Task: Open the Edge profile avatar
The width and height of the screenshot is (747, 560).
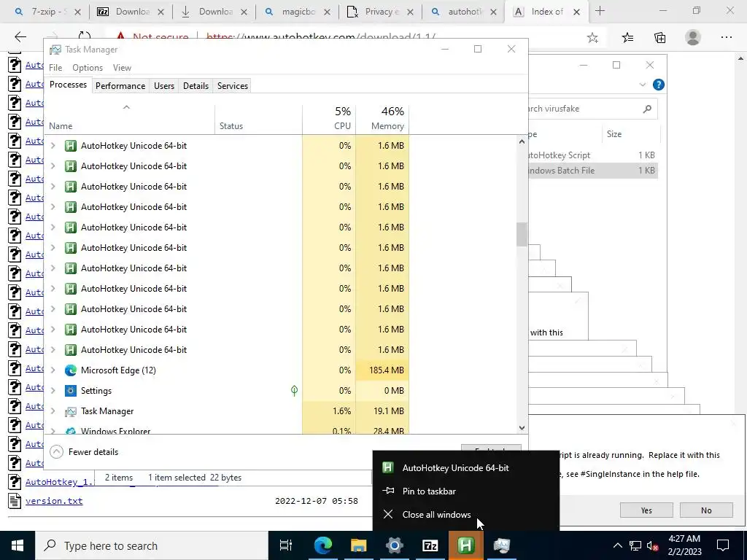Action: coord(693,37)
